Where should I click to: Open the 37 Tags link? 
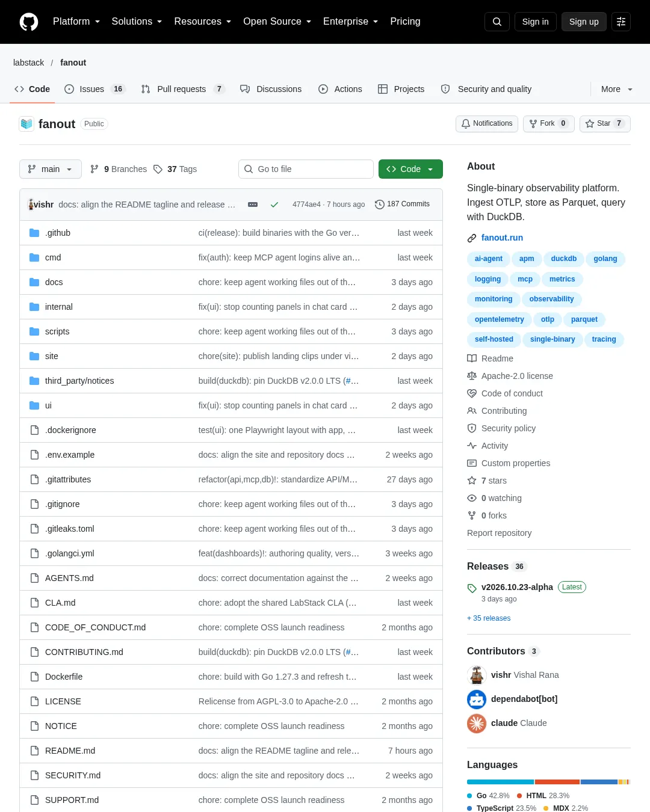(x=175, y=169)
